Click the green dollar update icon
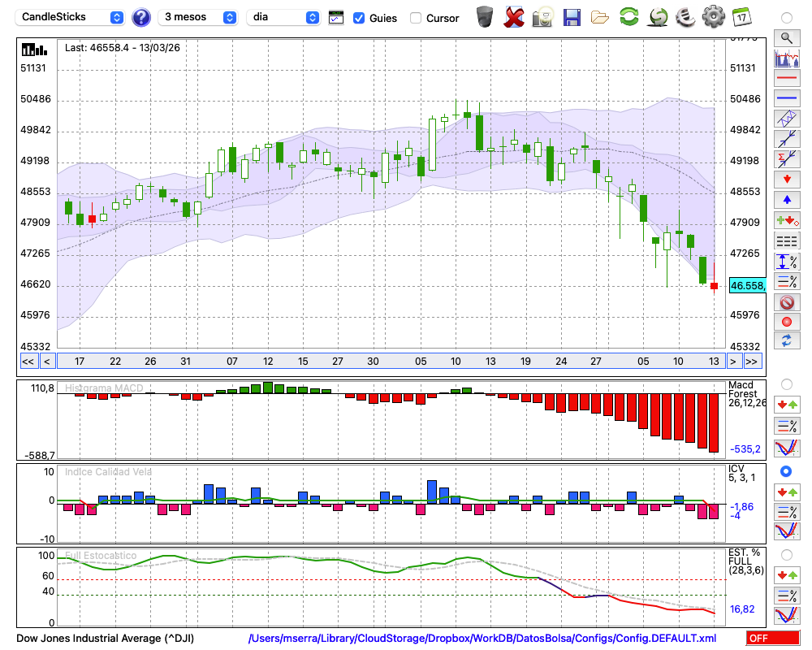 click(x=658, y=17)
